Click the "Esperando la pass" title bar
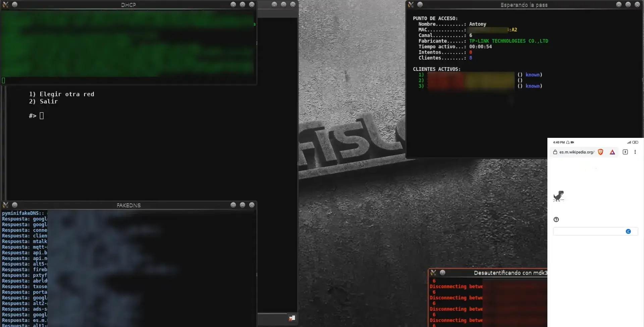Screen dimensions: 644x327 (x=524, y=5)
